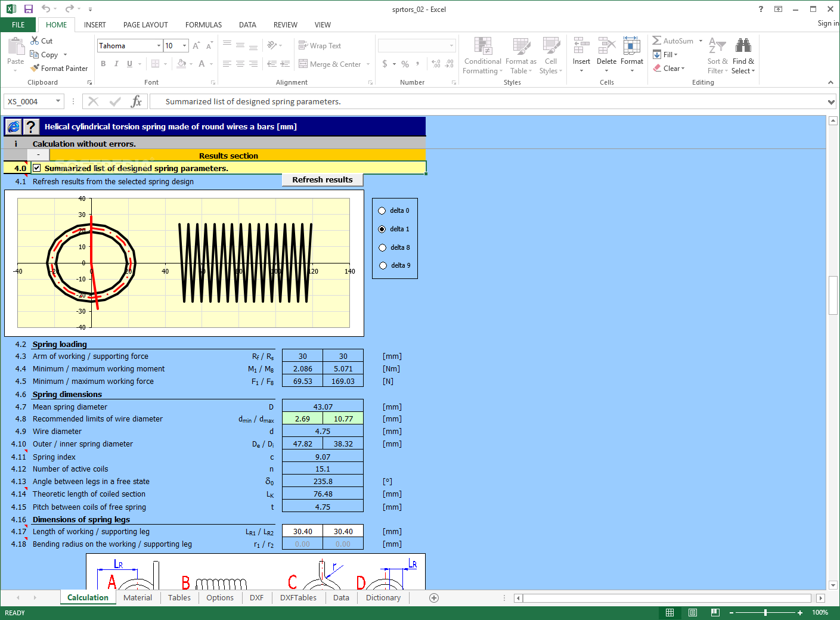Click in the Name Box showing XS_0004
Screen dimensions: 840x620
pyautogui.click(x=29, y=101)
